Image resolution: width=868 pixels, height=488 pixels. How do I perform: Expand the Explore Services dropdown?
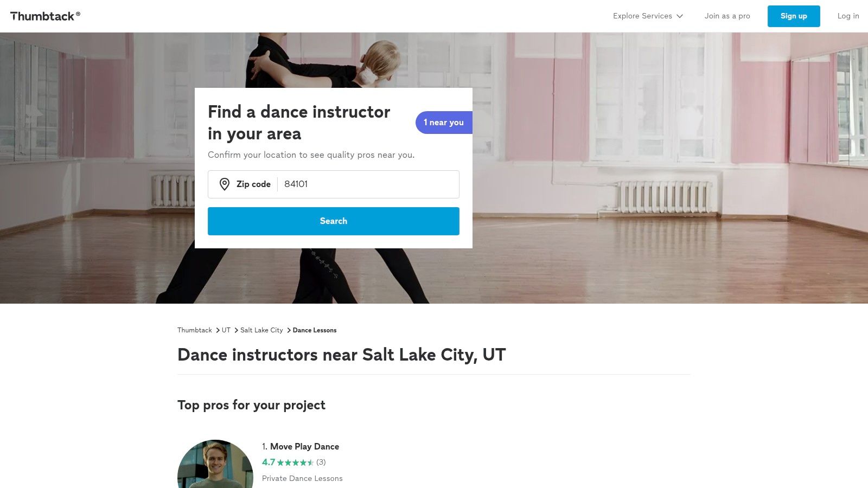pos(648,16)
